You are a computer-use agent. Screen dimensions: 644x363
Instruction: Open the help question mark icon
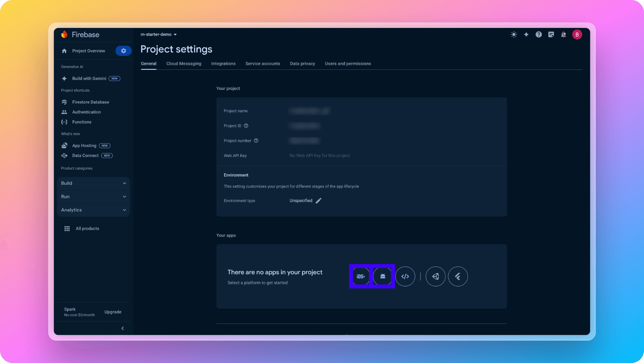(x=538, y=35)
